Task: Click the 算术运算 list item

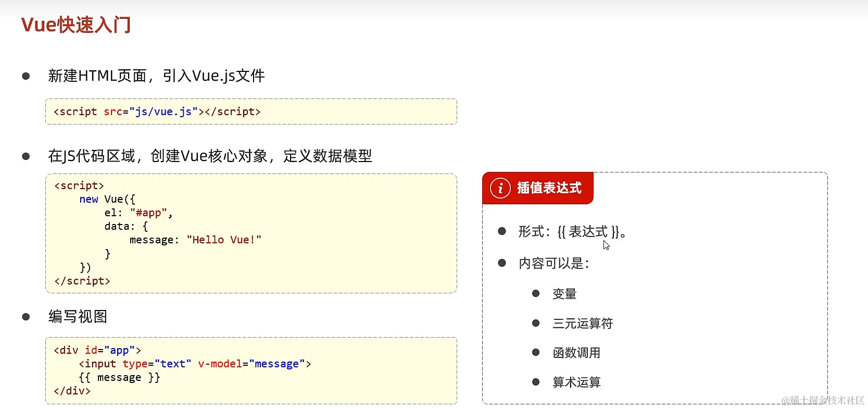Action: tap(576, 382)
